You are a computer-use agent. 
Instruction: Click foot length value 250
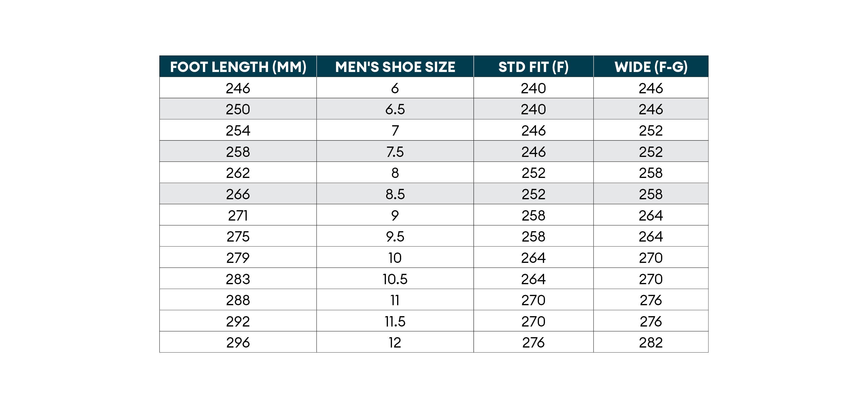(x=238, y=109)
